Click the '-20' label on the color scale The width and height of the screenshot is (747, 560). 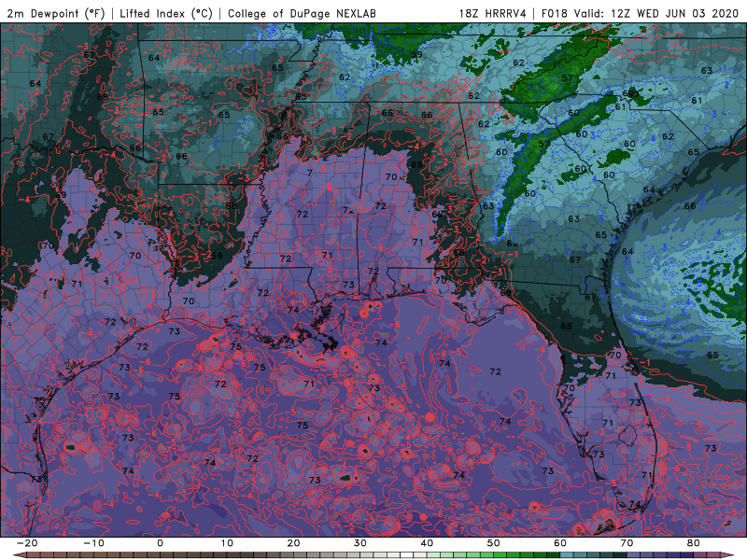click(27, 543)
